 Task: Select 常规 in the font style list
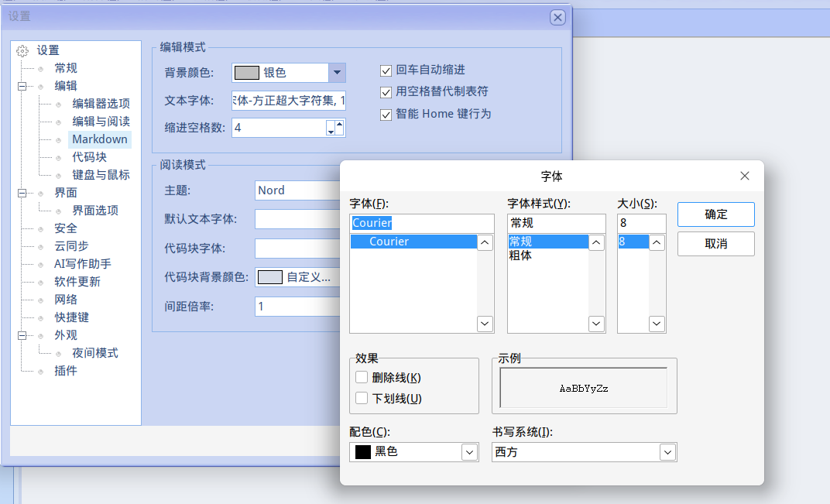pos(548,242)
